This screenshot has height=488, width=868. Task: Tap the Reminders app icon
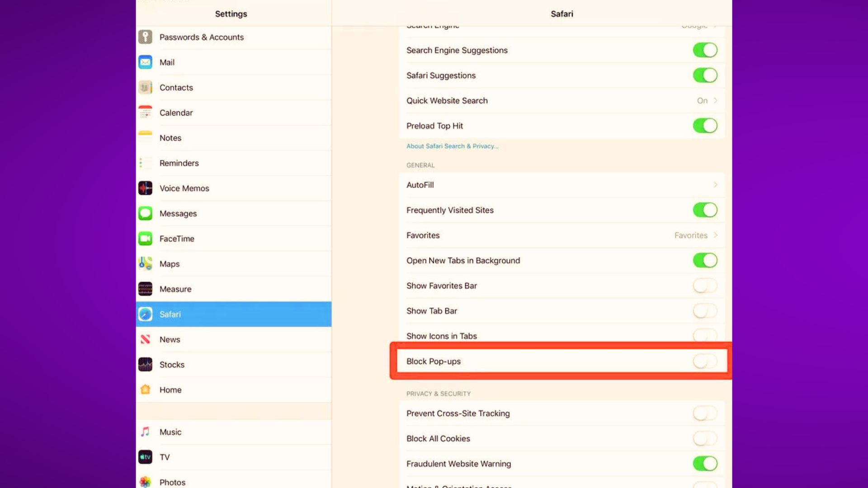click(x=145, y=163)
